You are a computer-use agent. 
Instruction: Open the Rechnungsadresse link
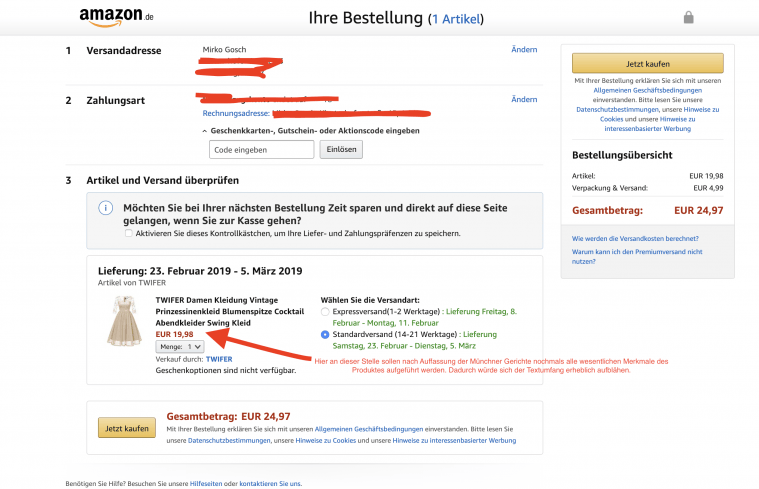(x=235, y=113)
